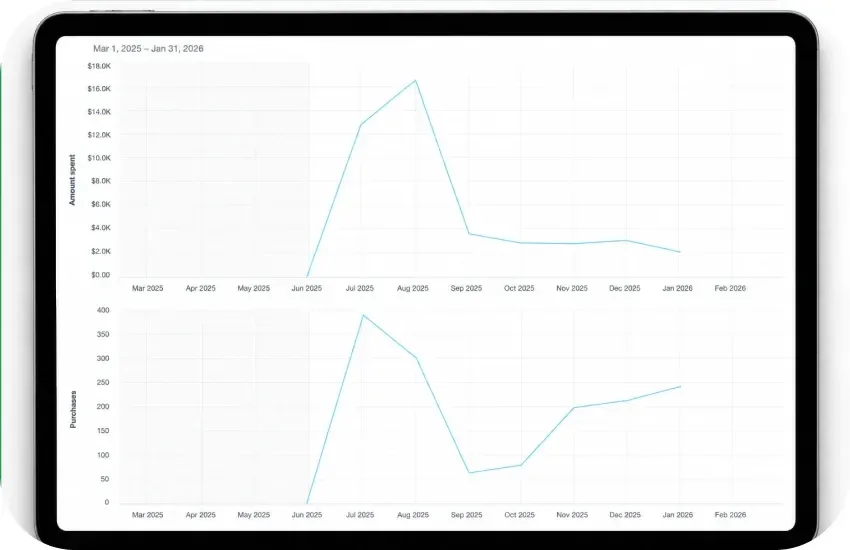This screenshot has width=850, height=550.
Task: Click the $10.0K axis label
Action: pyautogui.click(x=99, y=158)
